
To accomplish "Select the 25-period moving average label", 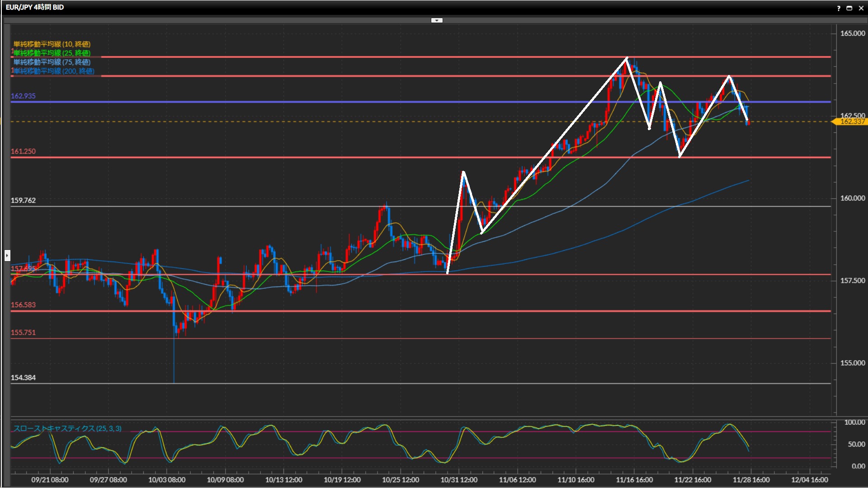I will pyautogui.click(x=52, y=53).
